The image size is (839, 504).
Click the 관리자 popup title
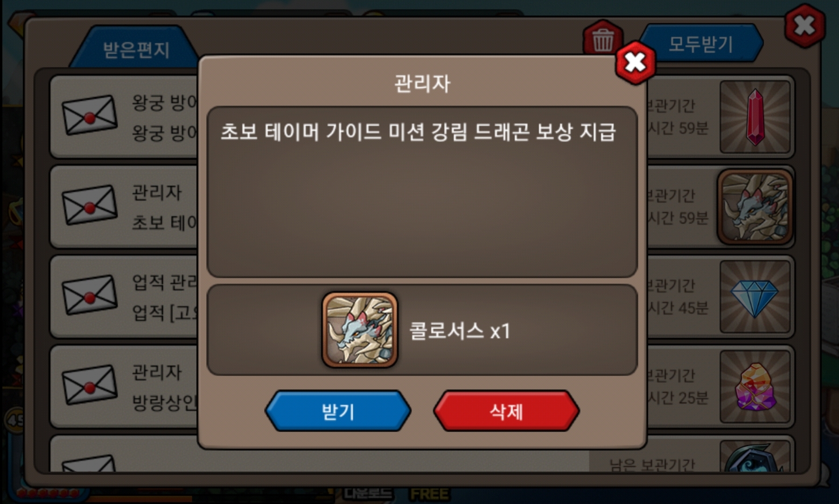click(x=422, y=84)
